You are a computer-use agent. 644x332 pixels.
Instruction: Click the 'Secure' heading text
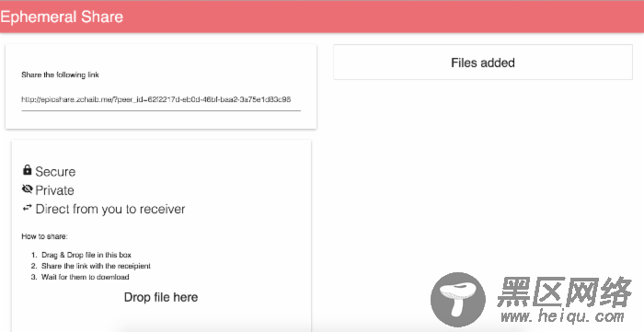[55, 172]
